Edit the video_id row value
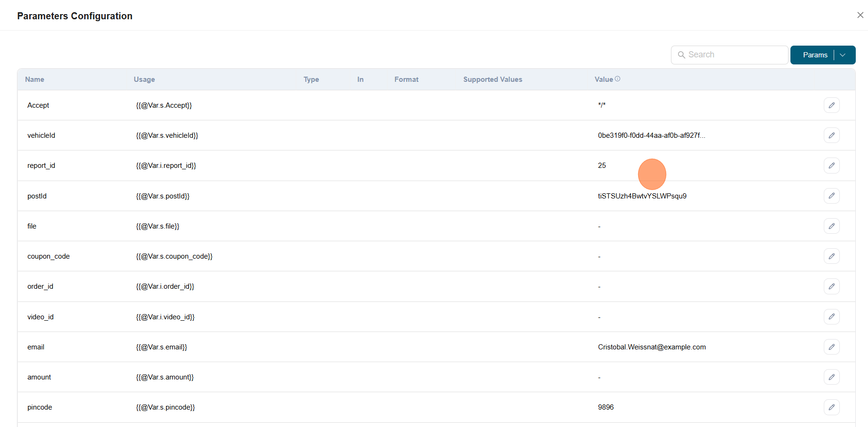868x427 pixels. point(831,316)
